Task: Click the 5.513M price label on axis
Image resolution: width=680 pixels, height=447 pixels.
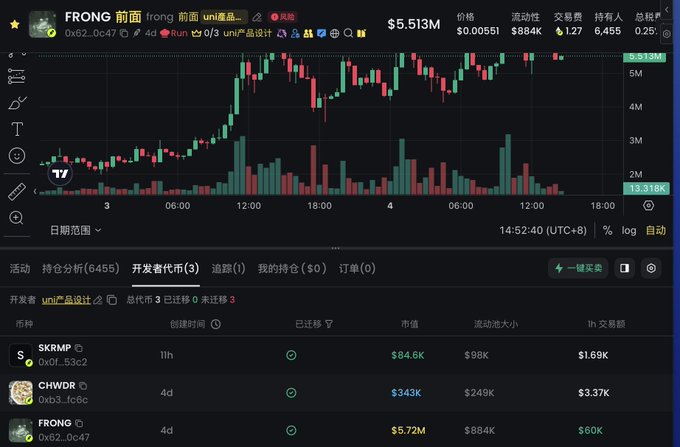Action: (644, 57)
